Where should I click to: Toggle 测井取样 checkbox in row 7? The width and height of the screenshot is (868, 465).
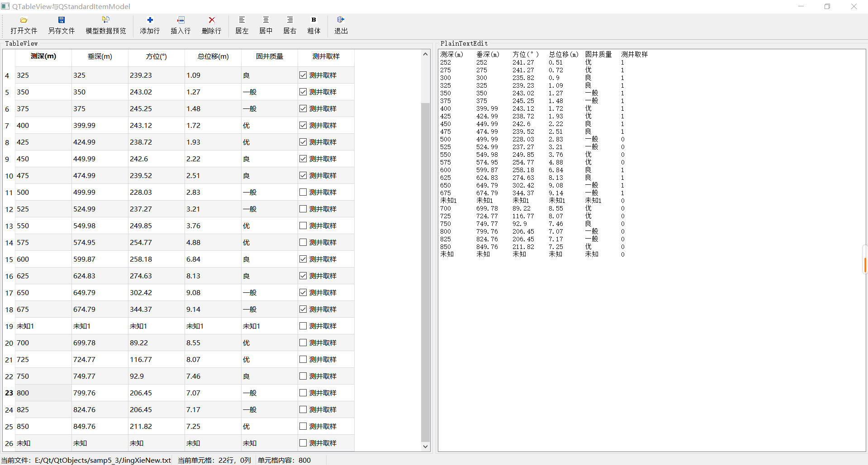[303, 126]
